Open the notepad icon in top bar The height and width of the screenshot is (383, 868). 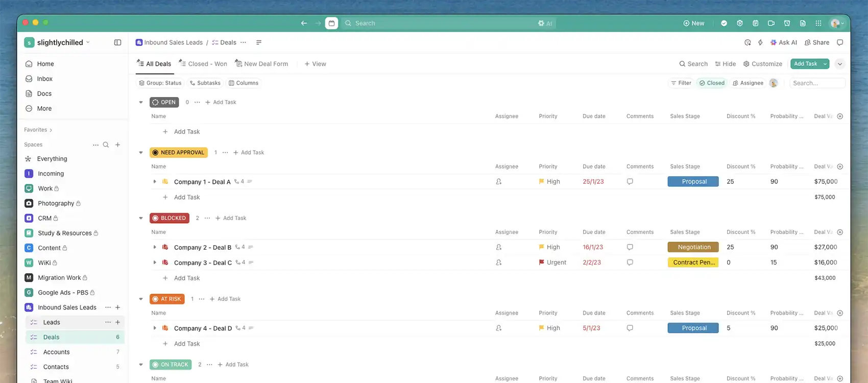pyautogui.click(x=756, y=23)
